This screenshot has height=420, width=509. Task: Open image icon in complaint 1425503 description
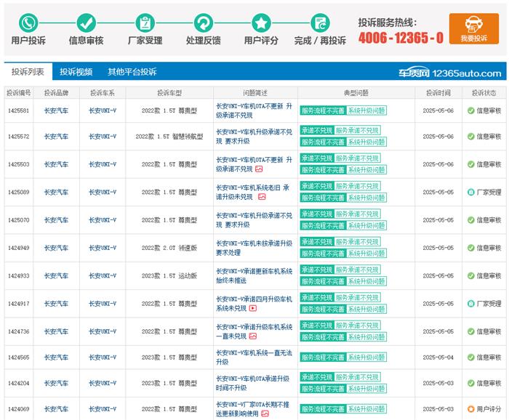pos(259,169)
